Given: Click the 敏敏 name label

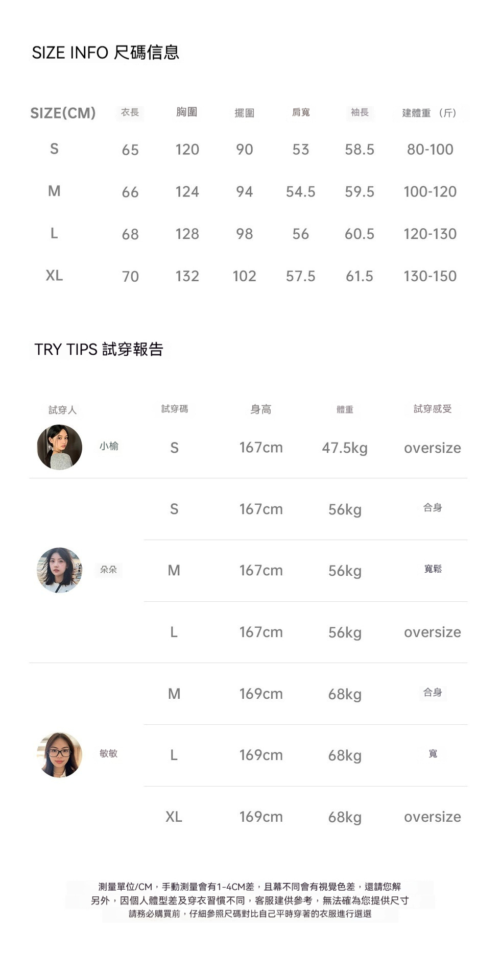Looking at the screenshot, I should [109, 753].
